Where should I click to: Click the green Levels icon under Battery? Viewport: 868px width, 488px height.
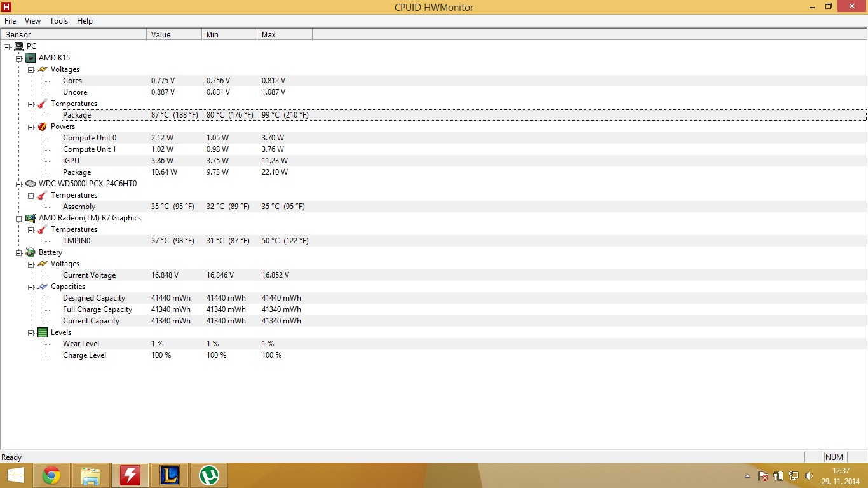(x=43, y=332)
